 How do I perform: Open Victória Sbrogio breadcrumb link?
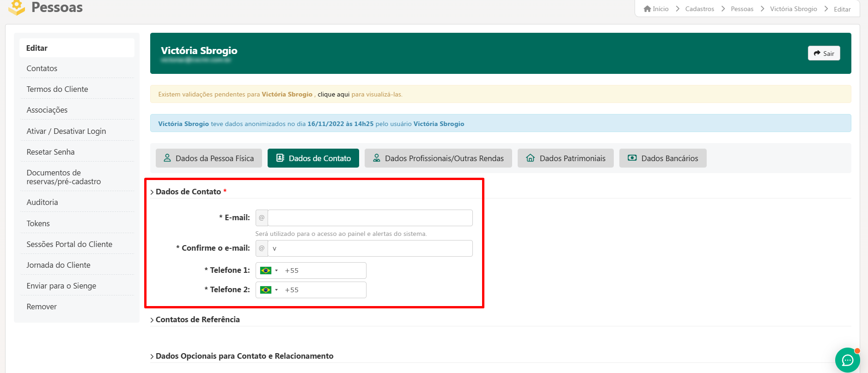pos(794,9)
